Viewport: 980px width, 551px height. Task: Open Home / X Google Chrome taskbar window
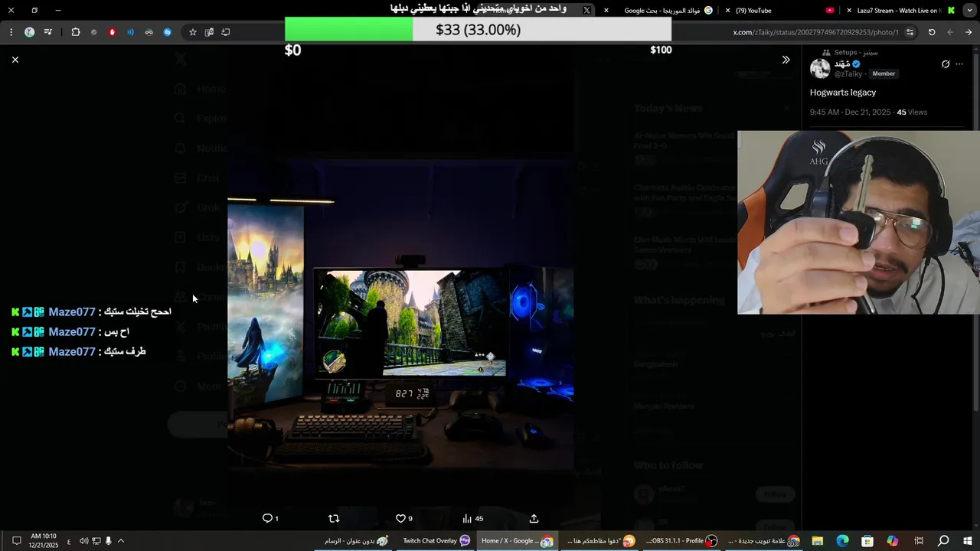(517, 541)
